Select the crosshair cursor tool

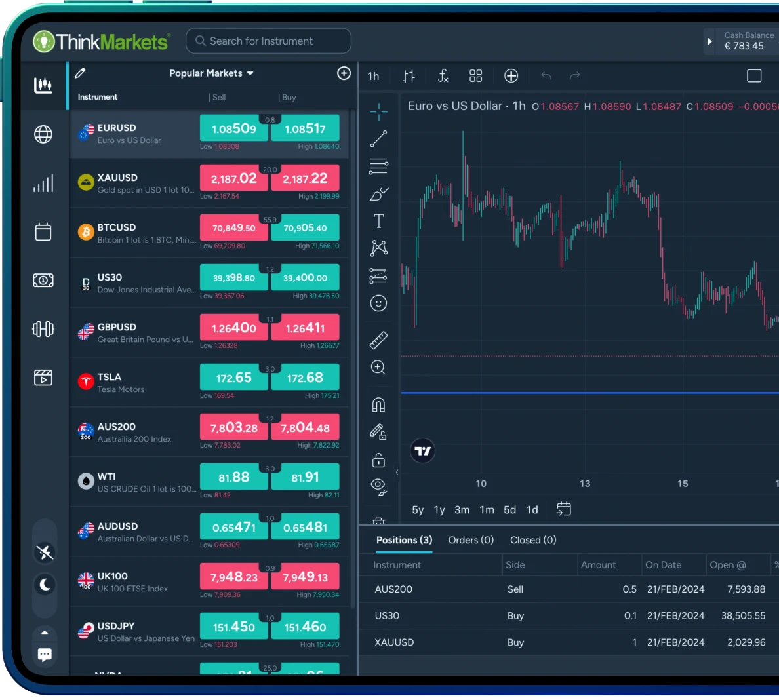378,111
